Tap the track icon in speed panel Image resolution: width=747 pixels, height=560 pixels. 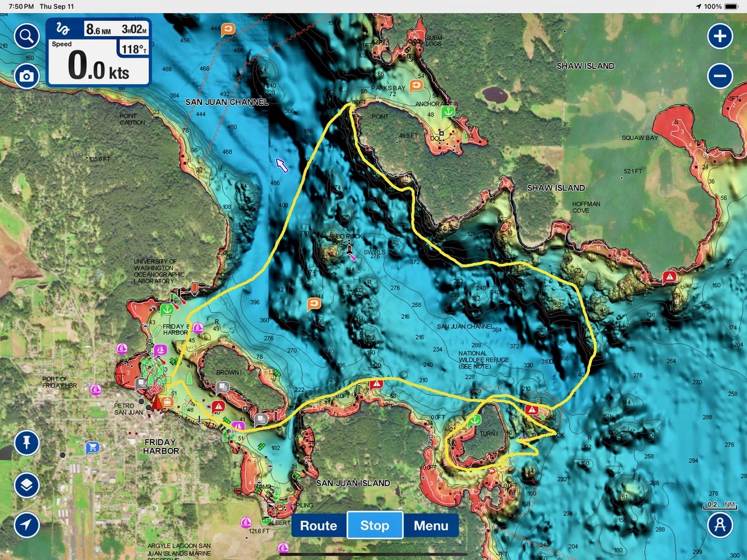[x=63, y=29]
